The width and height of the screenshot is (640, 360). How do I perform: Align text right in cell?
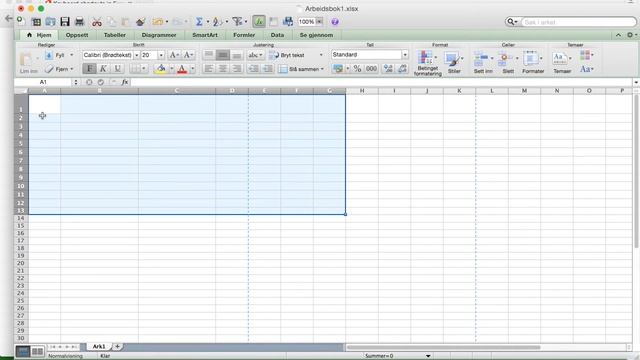(x=237, y=69)
